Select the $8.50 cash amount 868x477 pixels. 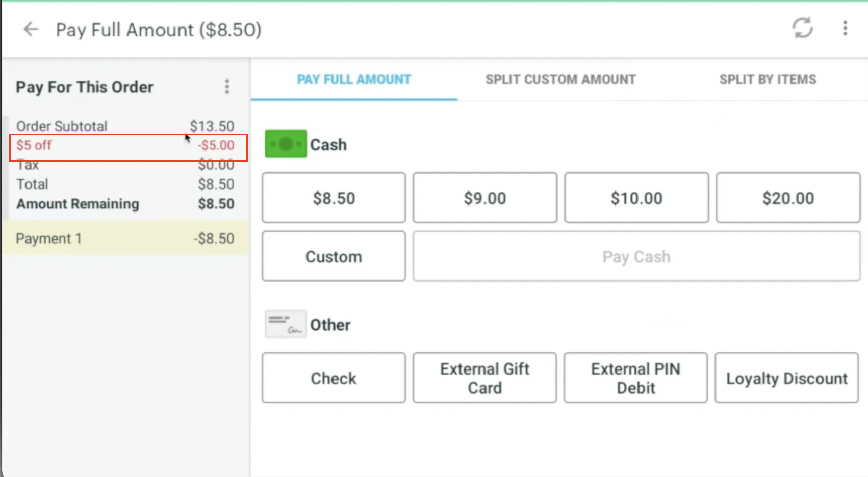point(334,198)
